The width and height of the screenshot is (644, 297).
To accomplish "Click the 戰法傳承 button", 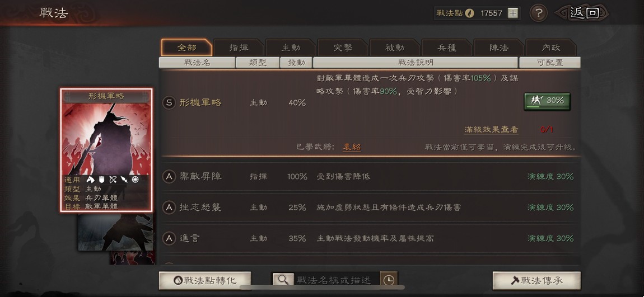I will 537,281.
